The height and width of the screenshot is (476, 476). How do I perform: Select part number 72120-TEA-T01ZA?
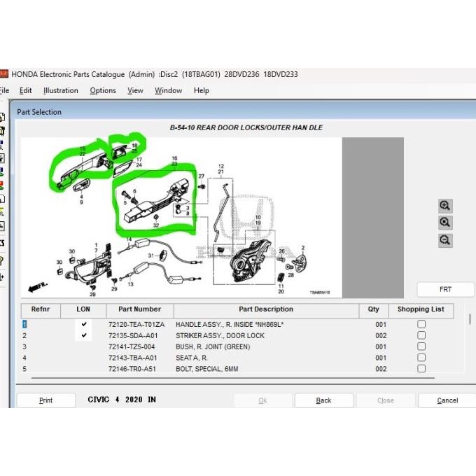point(136,324)
